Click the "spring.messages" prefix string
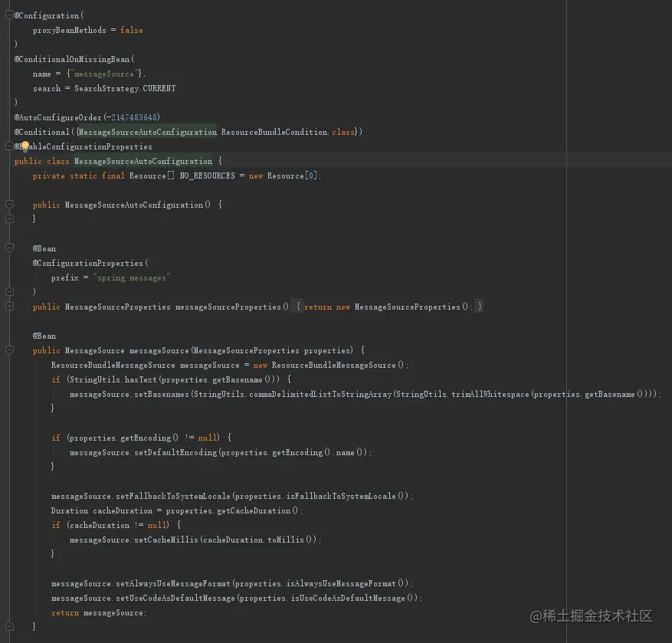Viewport: 672px width, 643px height. click(x=132, y=277)
